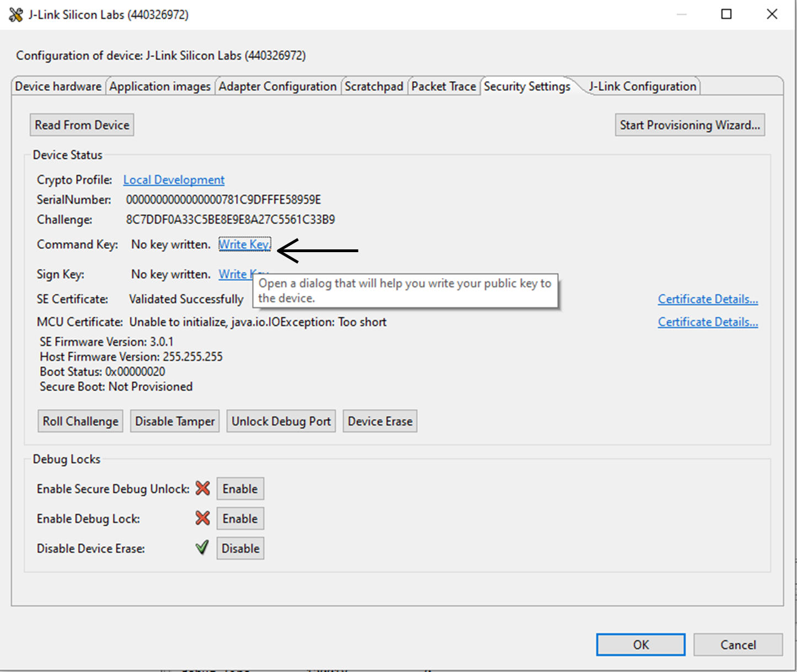Select the SerialNumber value text
Viewport: 797px width, 672px height.
223,200
